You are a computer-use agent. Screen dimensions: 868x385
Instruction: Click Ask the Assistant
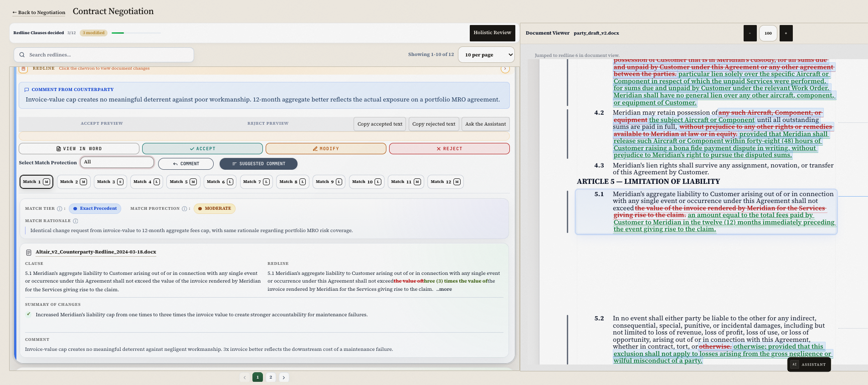(x=486, y=124)
